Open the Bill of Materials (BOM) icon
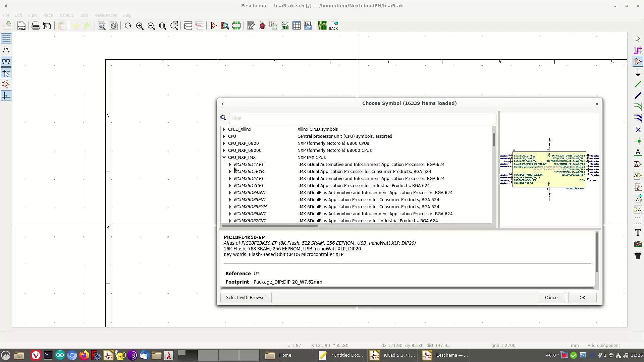644x362 pixels. click(308, 26)
